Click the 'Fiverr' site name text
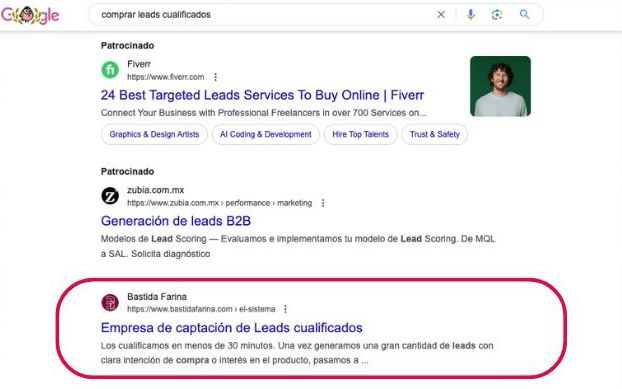622x389 pixels. click(x=139, y=64)
